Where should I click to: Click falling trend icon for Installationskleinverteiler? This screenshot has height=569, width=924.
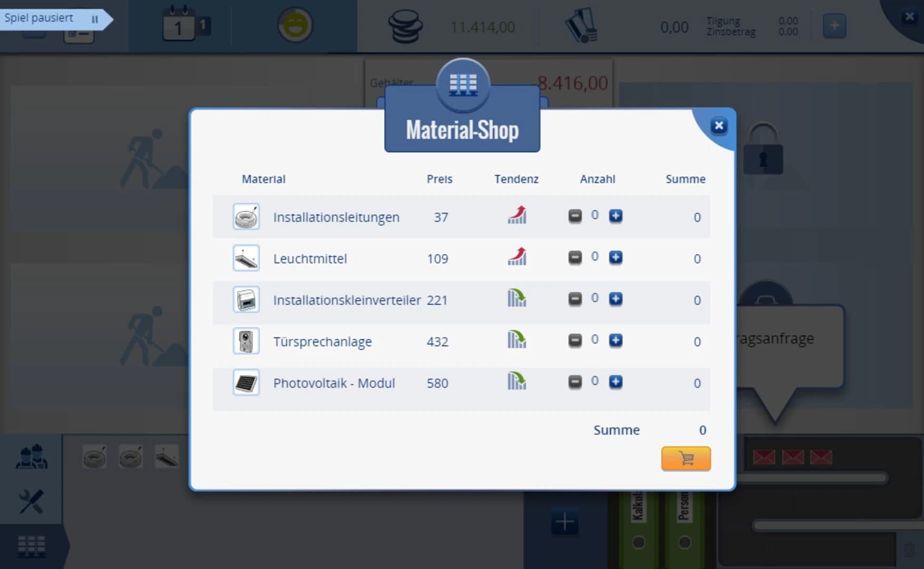click(517, 298)
